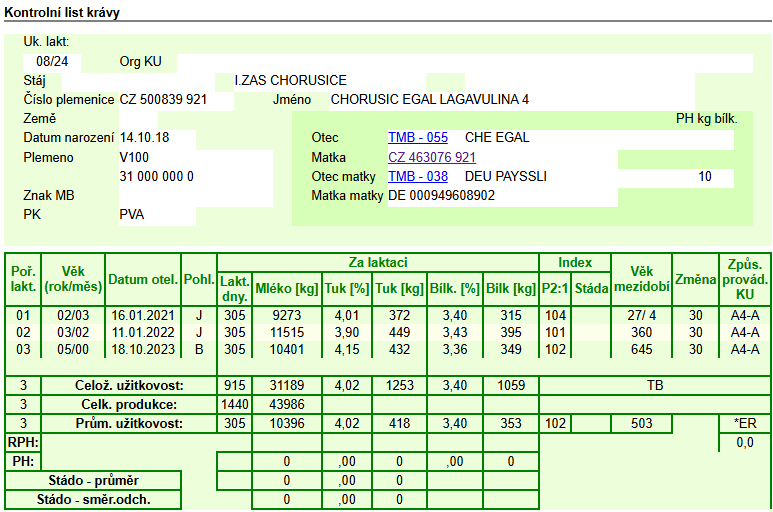Click interval value 27/ 4
Image resolution: width=773 pixels, height=512 pixels.
[641, 315]
